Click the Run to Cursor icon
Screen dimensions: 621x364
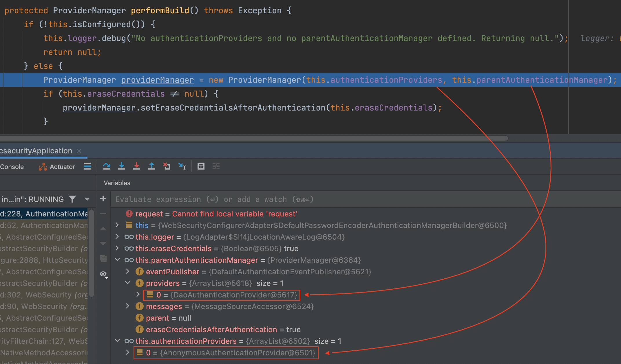182,166
